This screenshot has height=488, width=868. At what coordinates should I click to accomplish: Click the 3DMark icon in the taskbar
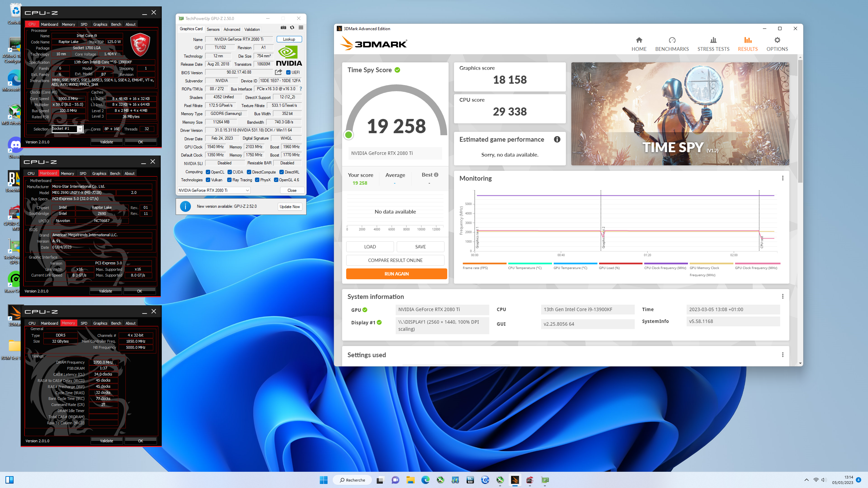515,480
